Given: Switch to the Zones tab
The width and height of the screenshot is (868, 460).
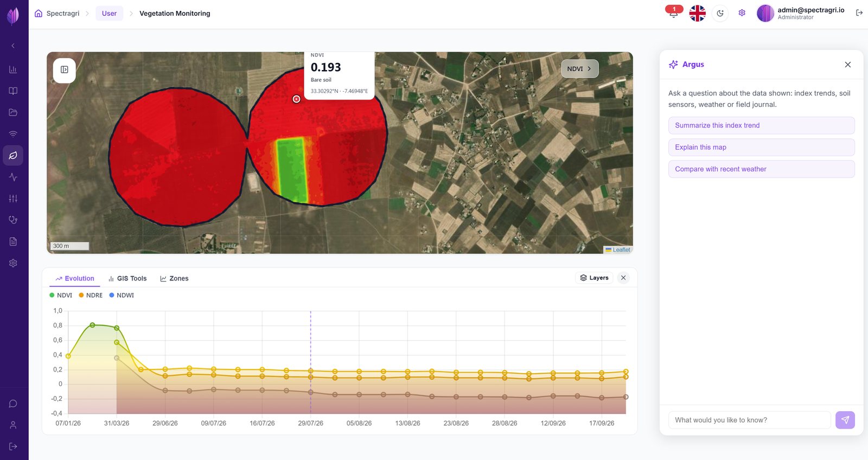Looking at the screenshot, I should [174, 278].
